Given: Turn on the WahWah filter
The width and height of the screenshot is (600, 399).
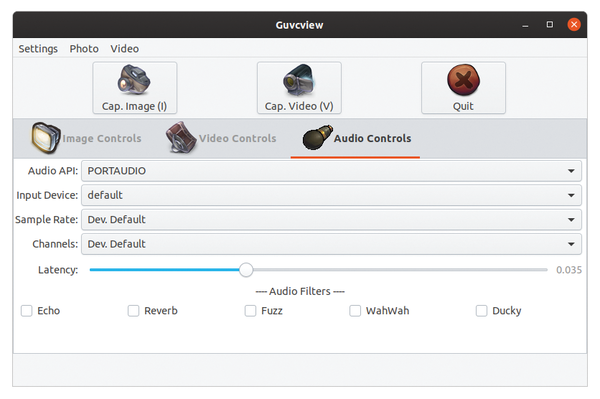Looking at the screenshot, I should pyautogui.click(x=355, y=311).
